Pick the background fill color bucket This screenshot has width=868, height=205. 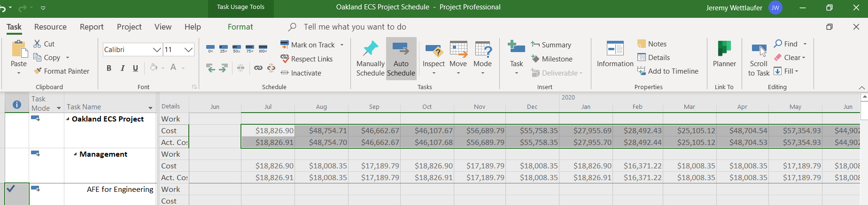(154, 68)
